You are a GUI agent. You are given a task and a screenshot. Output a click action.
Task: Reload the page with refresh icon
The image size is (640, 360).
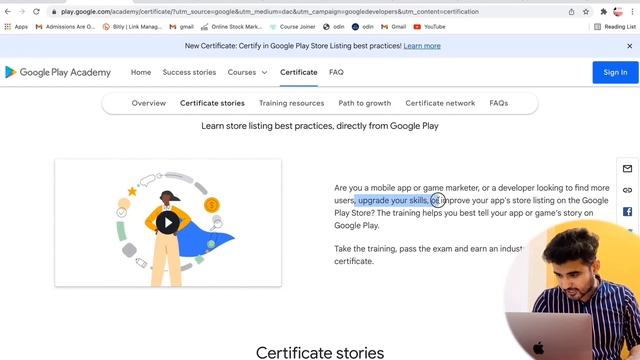click(x=36, y=12)
